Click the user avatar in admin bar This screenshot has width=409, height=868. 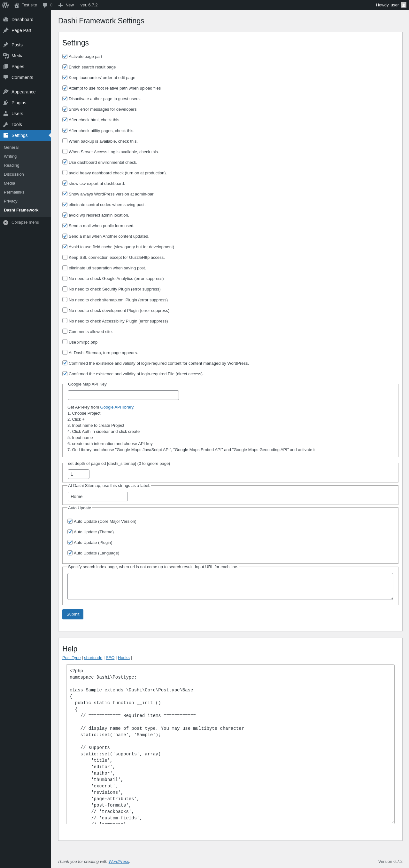coord(403,5)
